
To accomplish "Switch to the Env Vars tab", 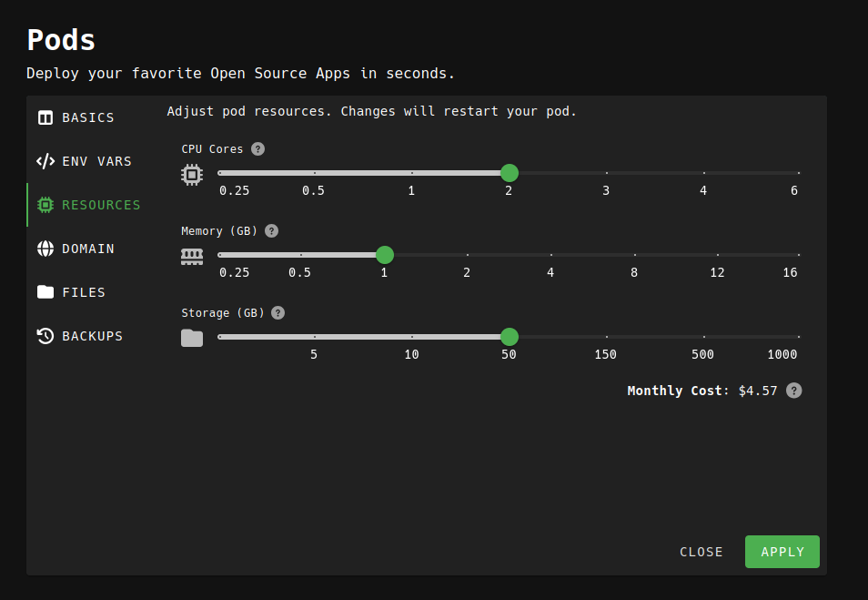I will (x=96, y=161).
